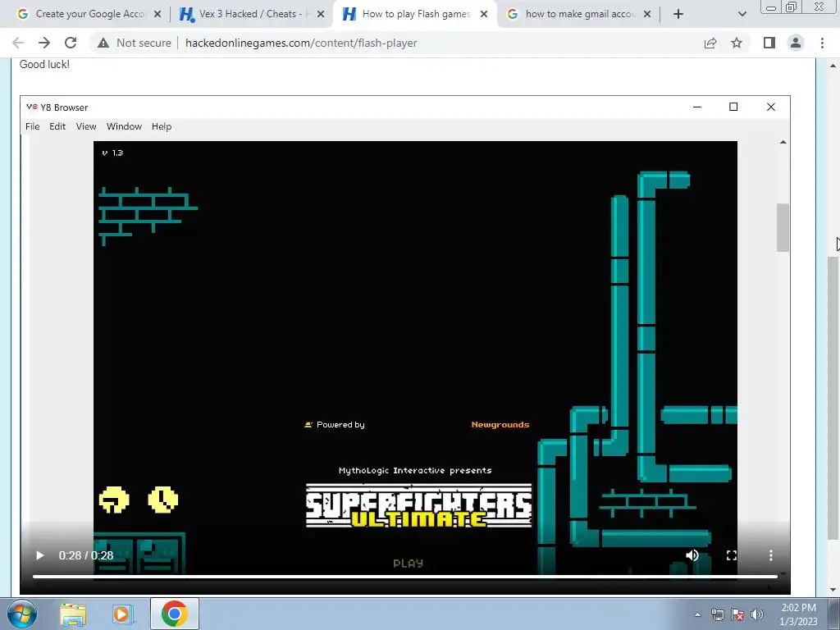Open Window menu in Y8 Browser
The height and width of the screenshot is (630, 840).
(125, 126)
